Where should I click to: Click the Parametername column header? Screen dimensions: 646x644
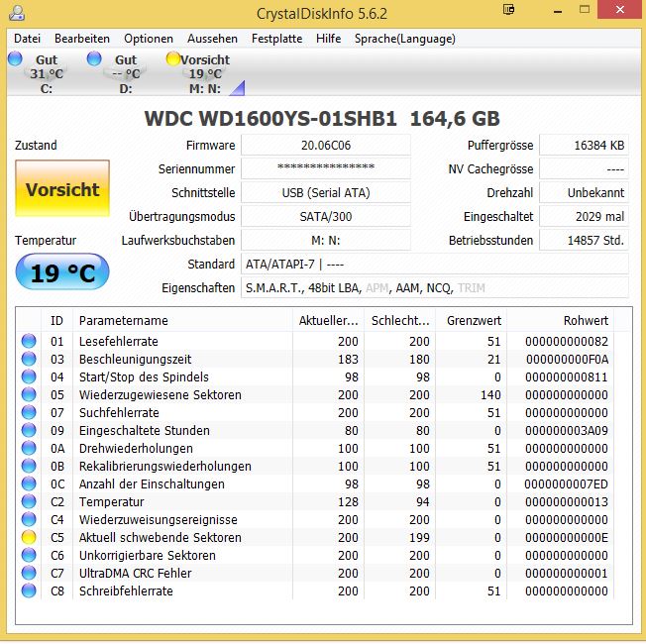click(182, 320)
